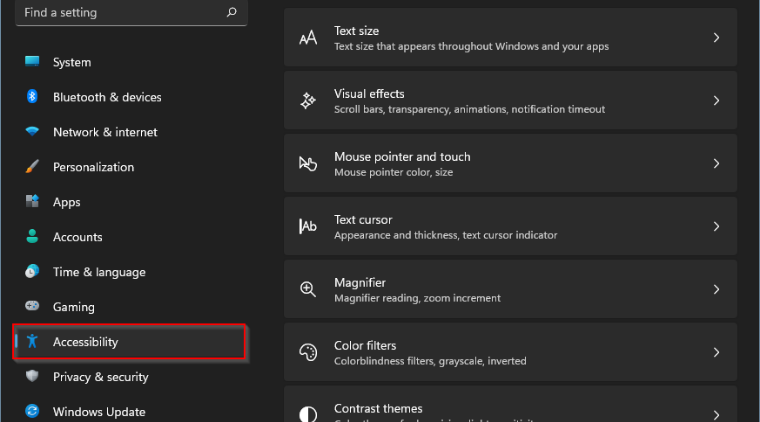Open Contrast themes chevron arrow
This screenshot has height=422, width=760.
click(716, 415)
